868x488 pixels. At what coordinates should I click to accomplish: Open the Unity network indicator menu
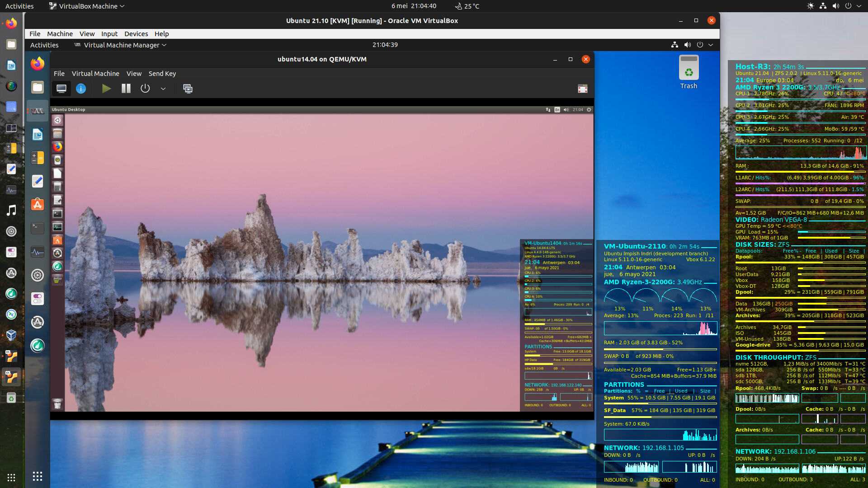click(548, 110)
